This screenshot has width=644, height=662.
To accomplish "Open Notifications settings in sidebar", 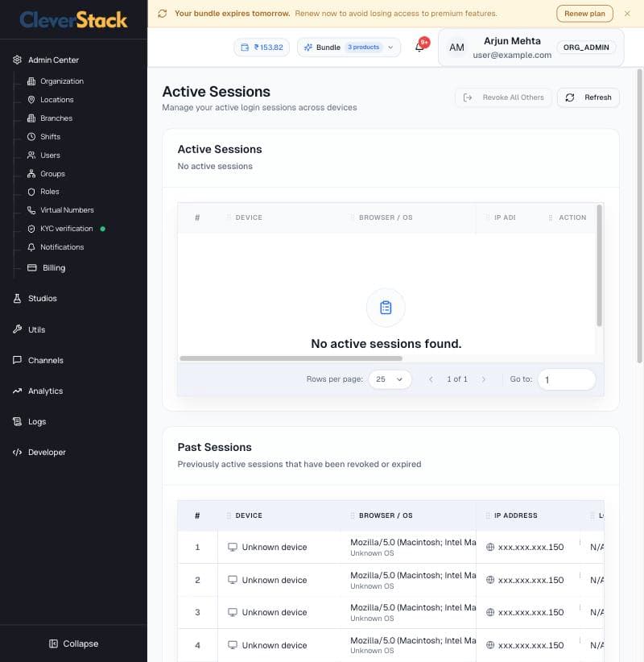I will point(62,247).
